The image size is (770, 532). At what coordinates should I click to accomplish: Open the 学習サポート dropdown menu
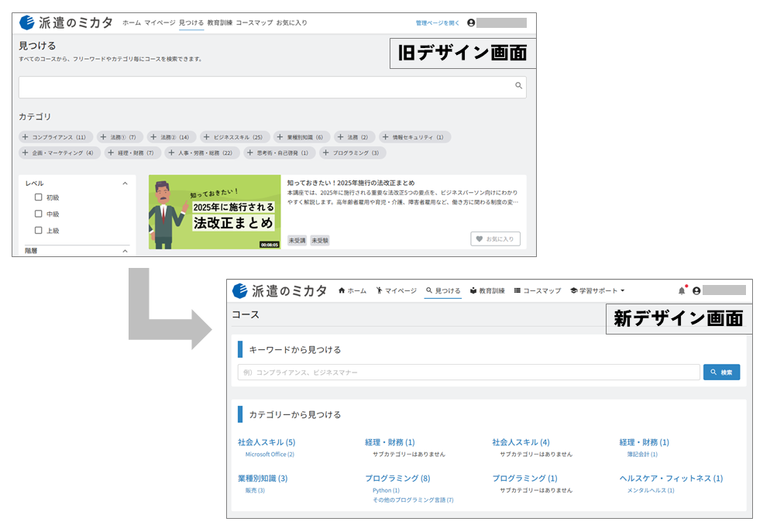tap(597, 290)
